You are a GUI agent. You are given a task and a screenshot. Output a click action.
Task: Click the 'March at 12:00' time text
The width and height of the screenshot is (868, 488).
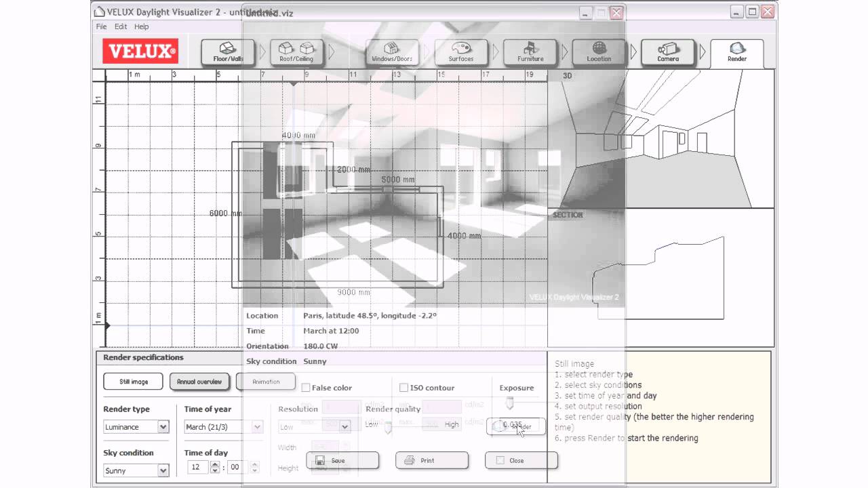(331, 331)
